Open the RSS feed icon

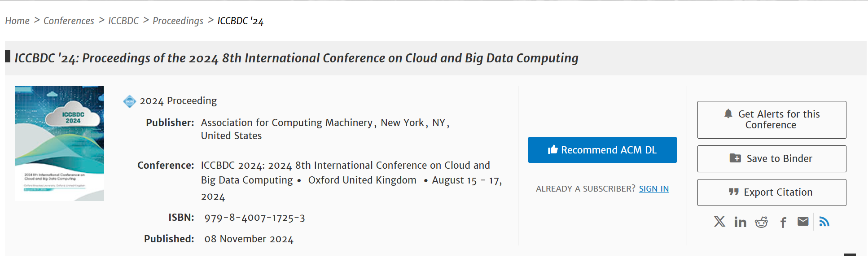pyautogui.click(x=824, y=222)
